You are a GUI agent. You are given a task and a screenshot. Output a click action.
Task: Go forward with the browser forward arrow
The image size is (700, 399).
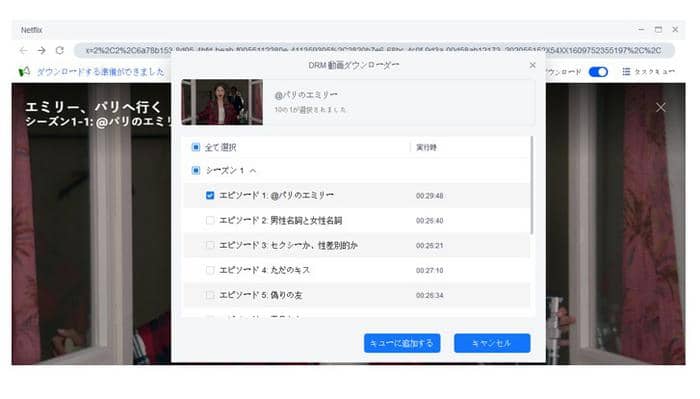coord(42,50)
